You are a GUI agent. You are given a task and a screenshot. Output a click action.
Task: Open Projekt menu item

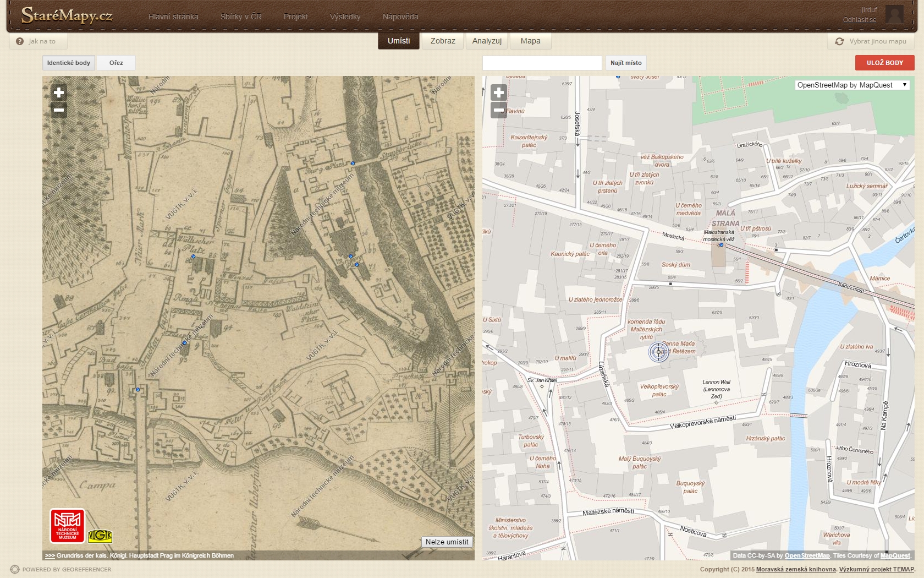pyautogui.click(x=295, y=17)
